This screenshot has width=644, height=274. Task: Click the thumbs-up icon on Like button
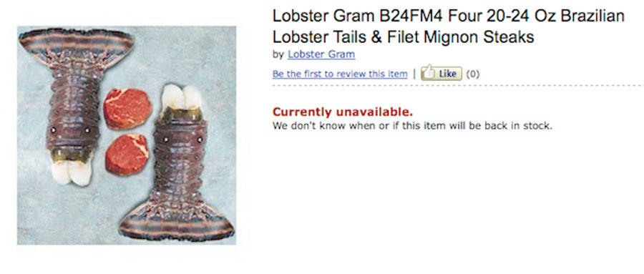click(429, 73)
